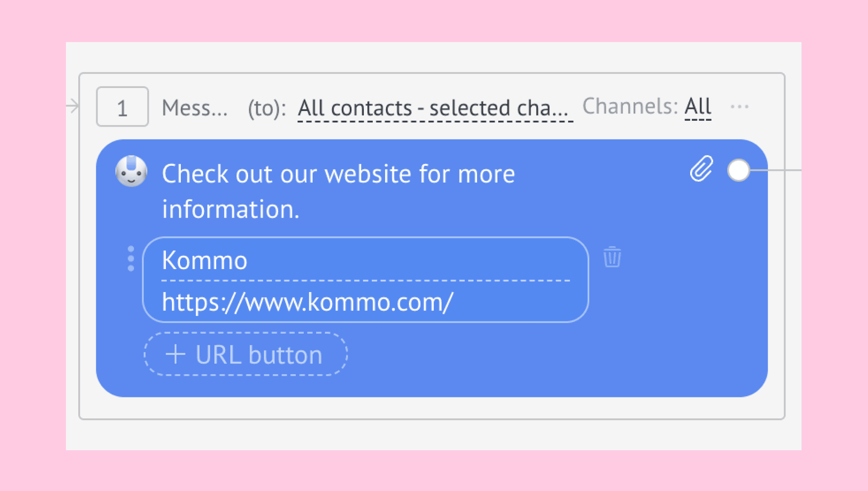This screenshot has height=491, width=868.
Task: Click the bot avatar icon
Action: (x=131, y=171)
